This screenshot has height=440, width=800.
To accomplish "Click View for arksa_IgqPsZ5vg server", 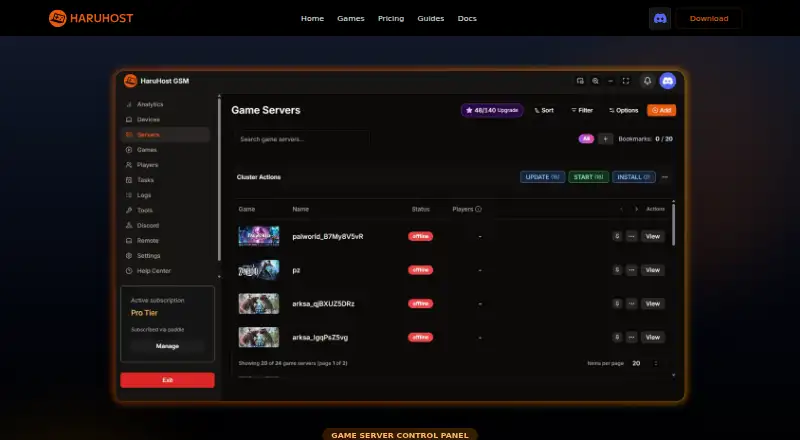I will point(653,337).
